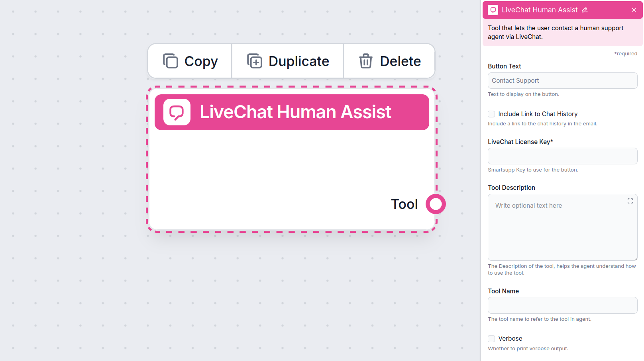Viewport: 644px width, 361px height.
Task: Click the LiveChat License Key field
Action: (562, 156)
